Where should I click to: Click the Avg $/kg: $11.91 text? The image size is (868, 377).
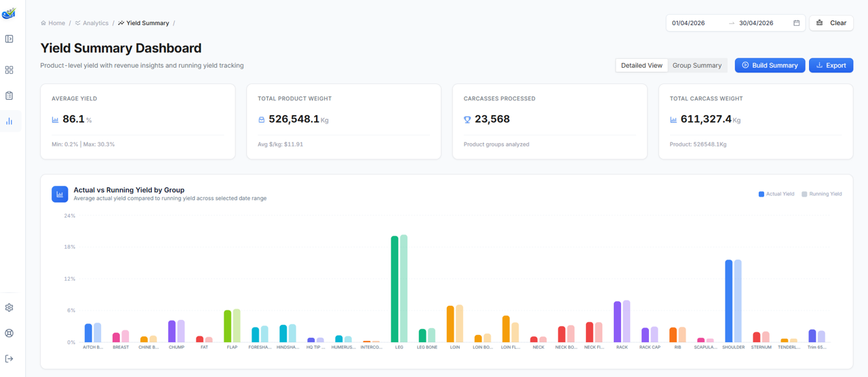280,144
